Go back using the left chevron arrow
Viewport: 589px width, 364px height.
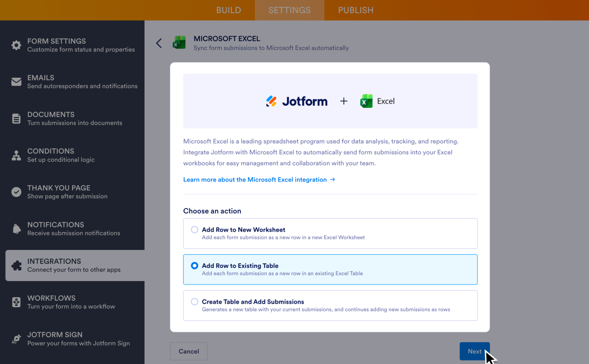(159, 43)
